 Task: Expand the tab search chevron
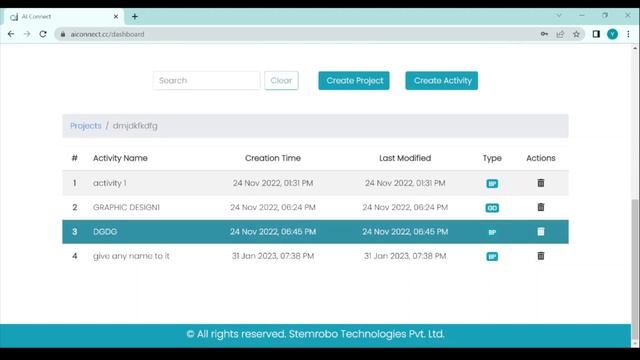[559, 16]
